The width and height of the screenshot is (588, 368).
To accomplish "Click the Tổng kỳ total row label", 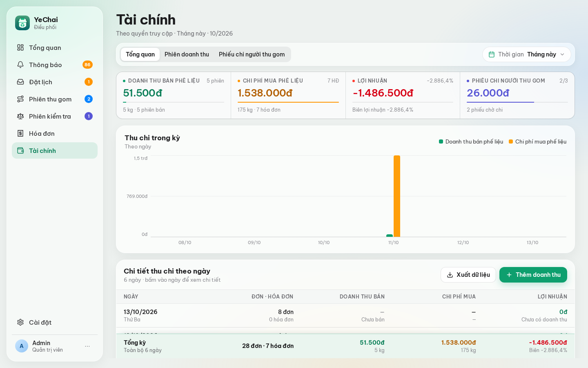I will [x=135, y=343].
